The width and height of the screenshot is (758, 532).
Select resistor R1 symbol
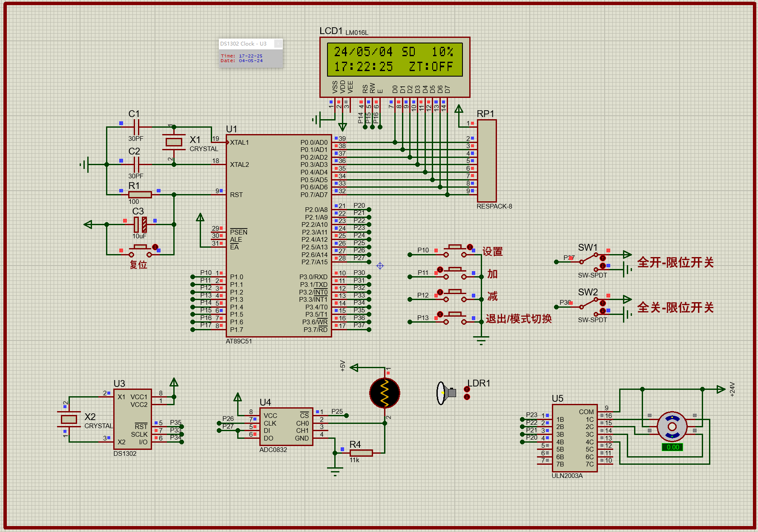140,194
